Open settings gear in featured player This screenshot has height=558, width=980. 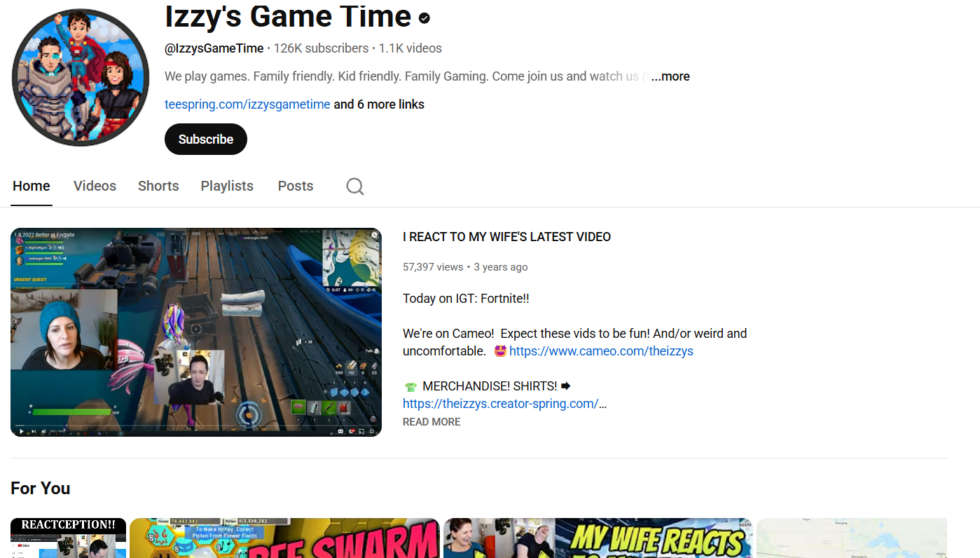click(352, 431)
